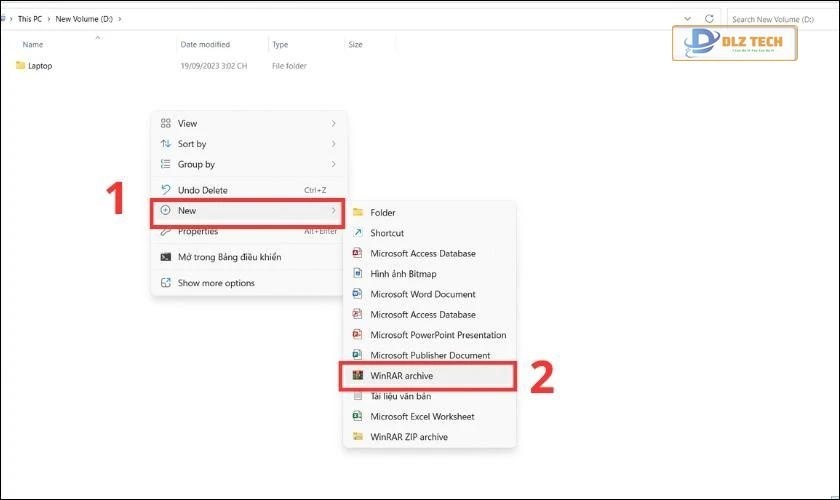
Task: Click the Microsoft Word Document icon
Action: click(357, 294)
